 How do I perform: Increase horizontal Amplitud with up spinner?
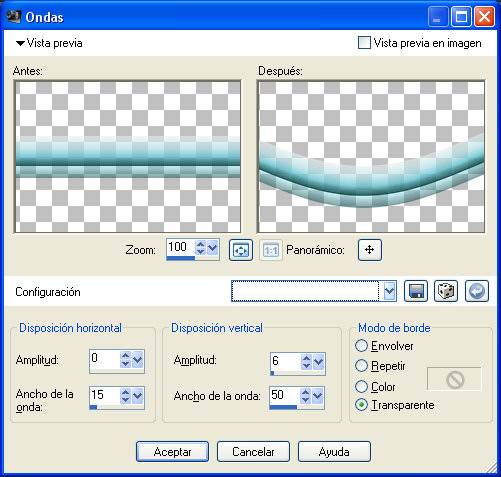pos(125,356)
